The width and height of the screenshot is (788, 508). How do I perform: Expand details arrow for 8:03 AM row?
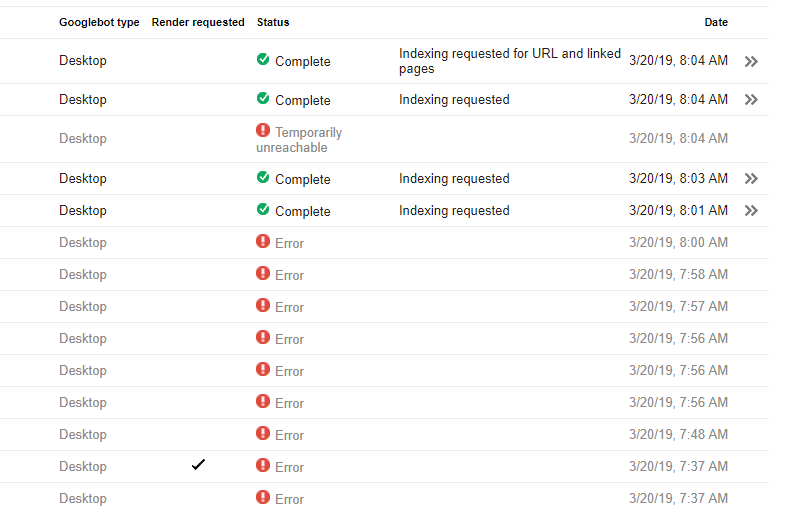click(751, 179)
